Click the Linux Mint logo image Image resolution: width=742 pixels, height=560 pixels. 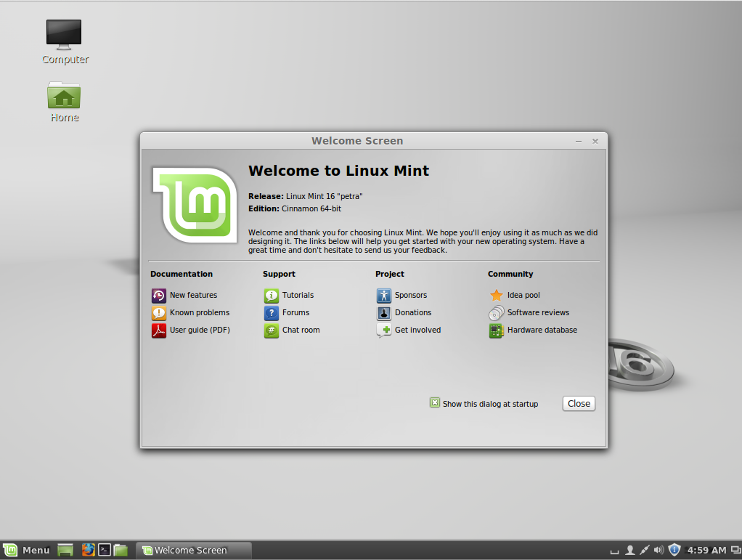[195, 205]
